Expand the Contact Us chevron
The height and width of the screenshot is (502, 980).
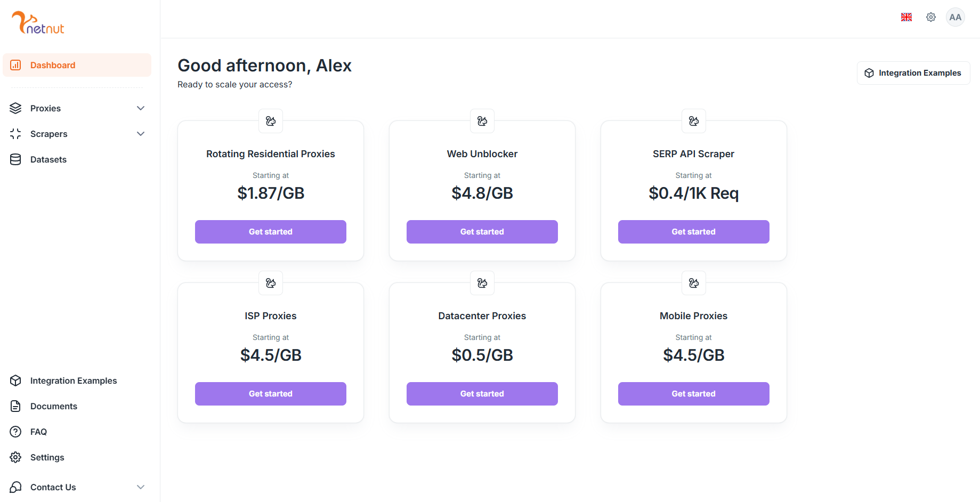(x=141, y=487)
